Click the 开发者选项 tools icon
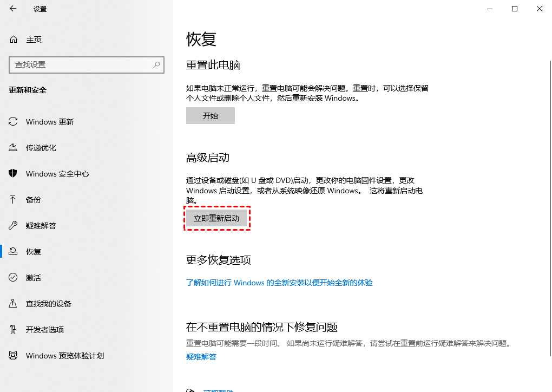 [x=13, y=329]
